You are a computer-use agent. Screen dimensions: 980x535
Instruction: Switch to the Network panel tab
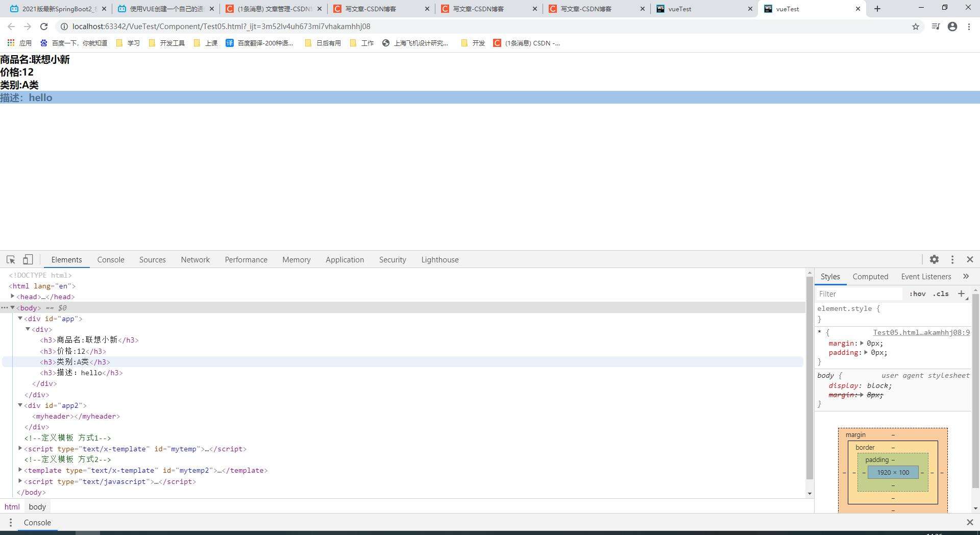pos(195,259)
